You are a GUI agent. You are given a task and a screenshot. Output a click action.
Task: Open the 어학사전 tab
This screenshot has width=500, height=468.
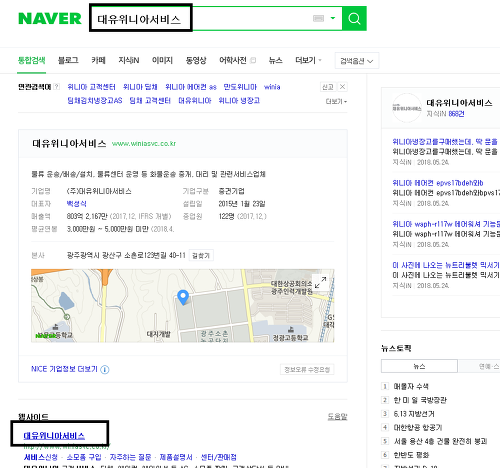click(233, 60)
